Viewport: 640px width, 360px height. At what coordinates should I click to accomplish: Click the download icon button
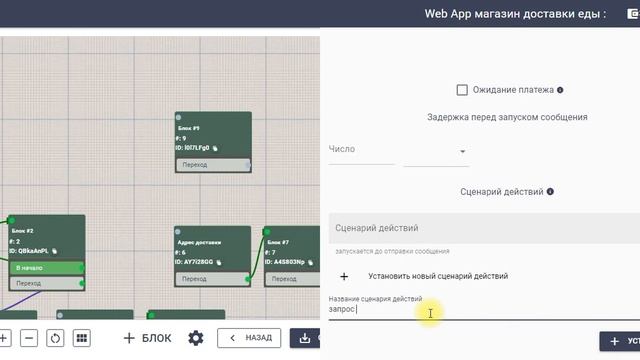pos(305,338)
